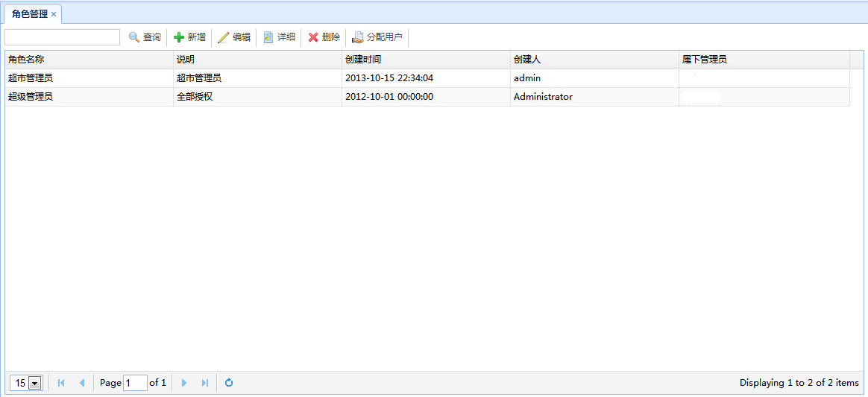868x397 pixels.
Task: Go to the next page
Action: pos(184,383)
